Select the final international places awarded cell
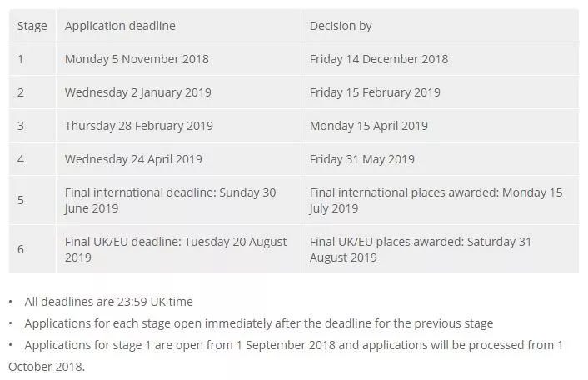Viewport: 588px width, 380px height. tap(436, 200)
